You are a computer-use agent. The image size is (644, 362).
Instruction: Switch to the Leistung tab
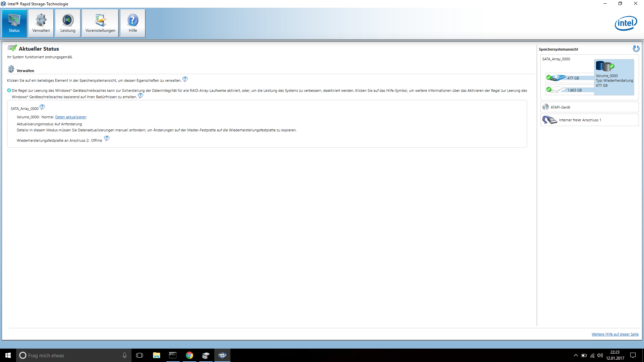[x=68, y=23]
